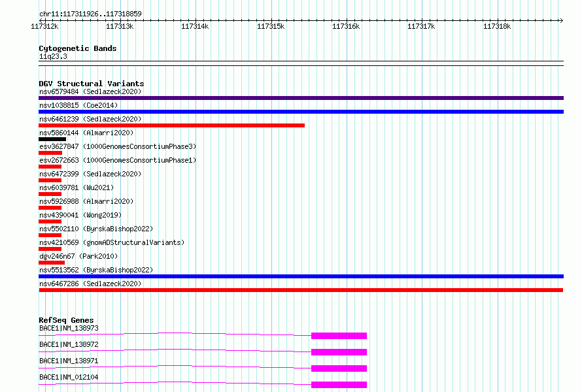Open variant esv2672663 (1000GenomesConsortiumPhase1) label
The width and height of the screenshot is (582, 392).
118,160
